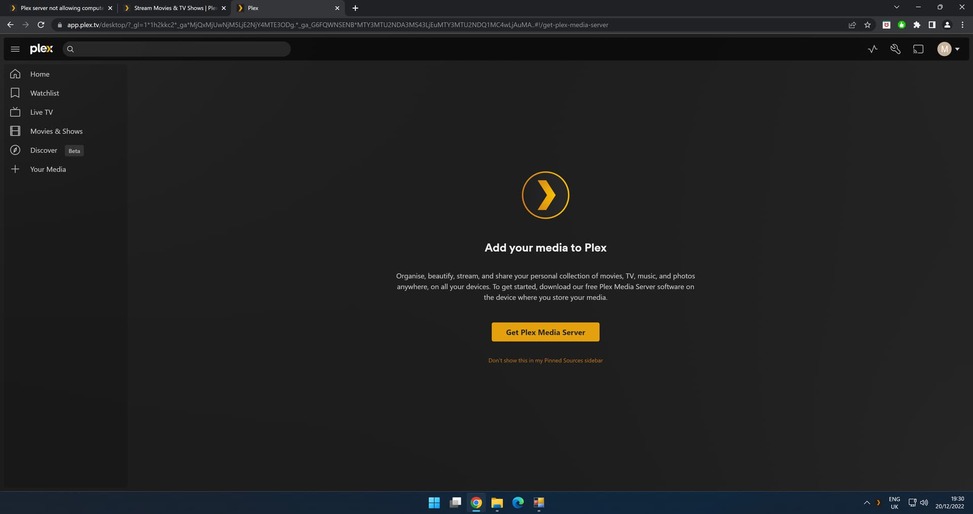Click the Cast to device icon
This screenshot has width=973, height=514.
coord(918,49)
